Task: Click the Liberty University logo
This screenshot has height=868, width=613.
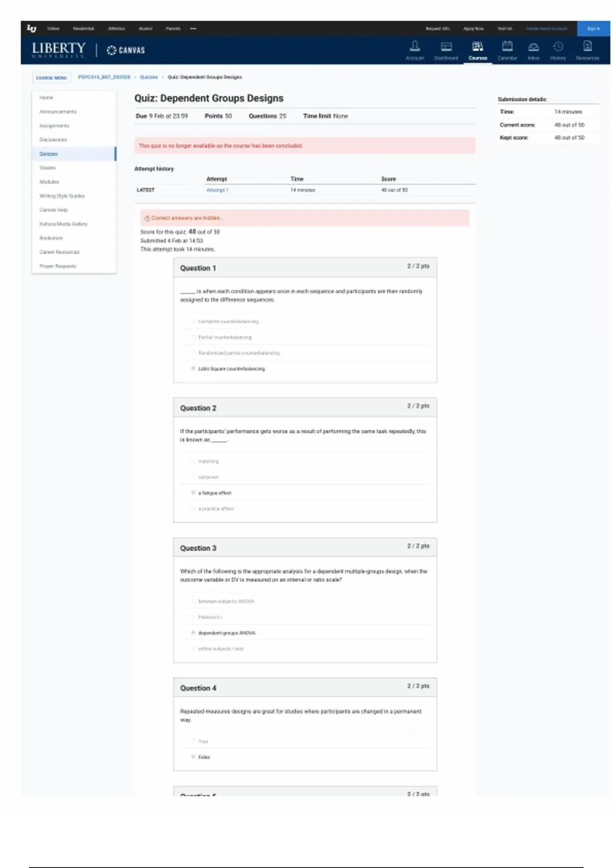Action: [x=58, y=50]
